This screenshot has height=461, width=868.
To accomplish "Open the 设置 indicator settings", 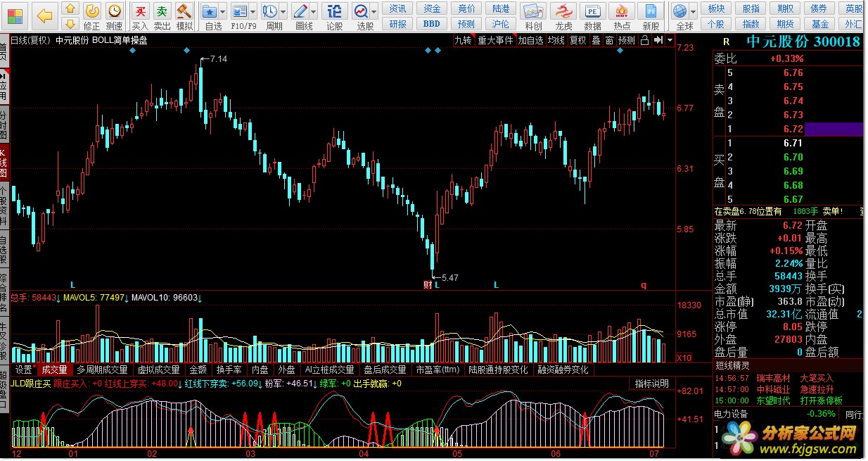I will pos(25,370).
